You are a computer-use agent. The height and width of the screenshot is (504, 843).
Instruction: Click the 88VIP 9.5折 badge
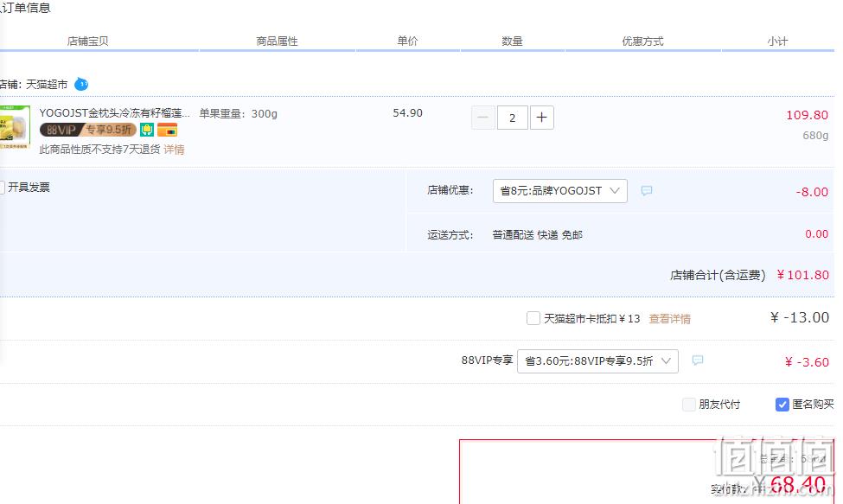click(x=87, y=130)
